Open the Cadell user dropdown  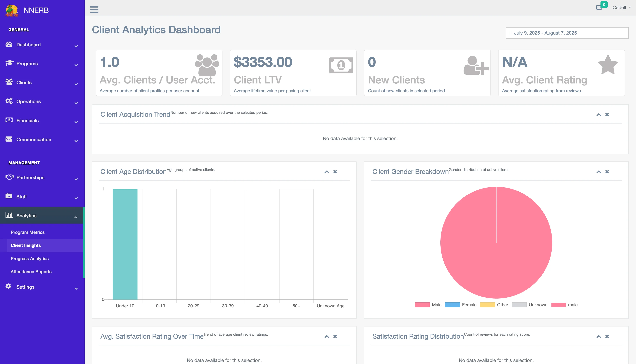[621, 8]
